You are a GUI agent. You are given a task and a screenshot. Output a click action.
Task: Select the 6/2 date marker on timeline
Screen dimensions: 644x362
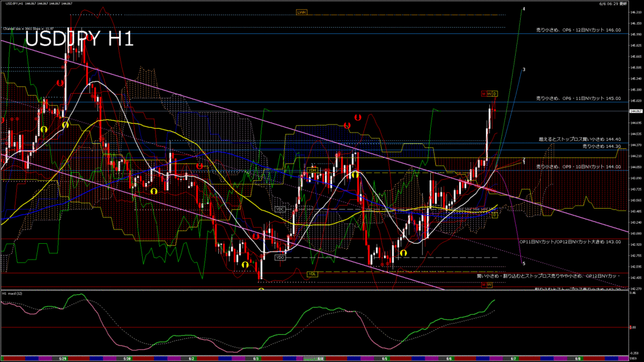click(191, 359)
